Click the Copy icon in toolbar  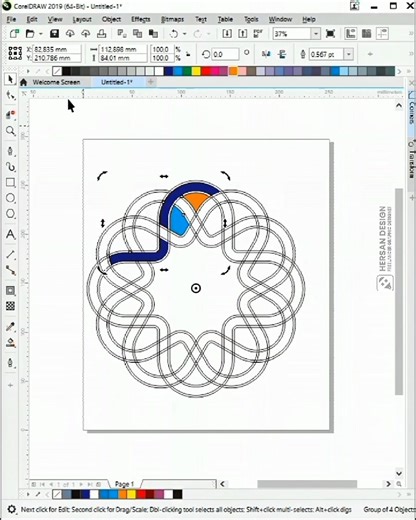[x=137, y=34]
